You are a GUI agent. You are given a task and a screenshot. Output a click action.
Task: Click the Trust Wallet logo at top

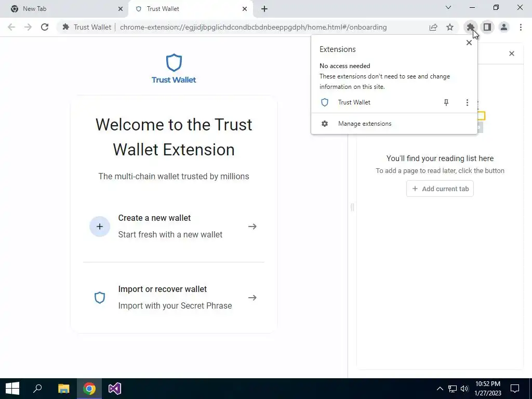(x=174, y=69)
